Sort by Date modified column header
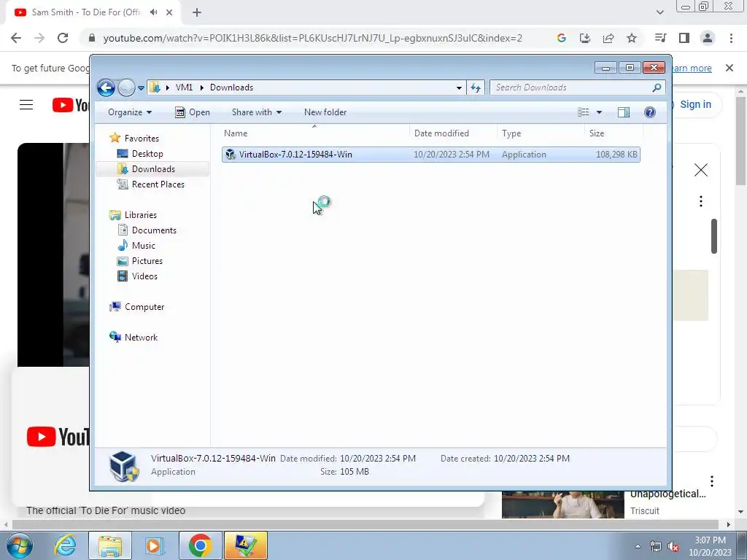This screenshot has width=747, height=560. pyautogui.click(x=453, y=133)
